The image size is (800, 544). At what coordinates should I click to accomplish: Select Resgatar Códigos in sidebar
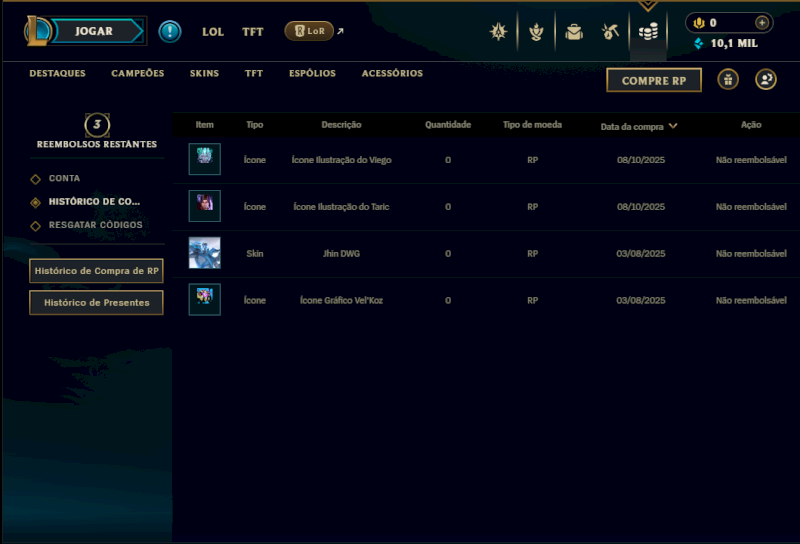pyautogui.click(x=95, y=225)
